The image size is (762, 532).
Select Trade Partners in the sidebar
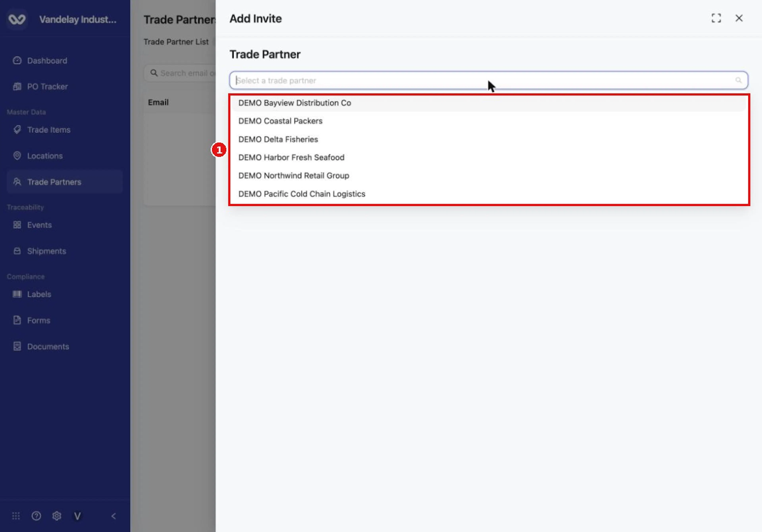[65, 182]
